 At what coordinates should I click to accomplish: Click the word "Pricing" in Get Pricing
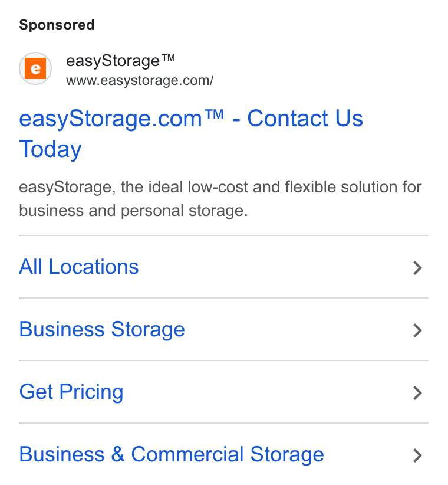tap(91, 392)
